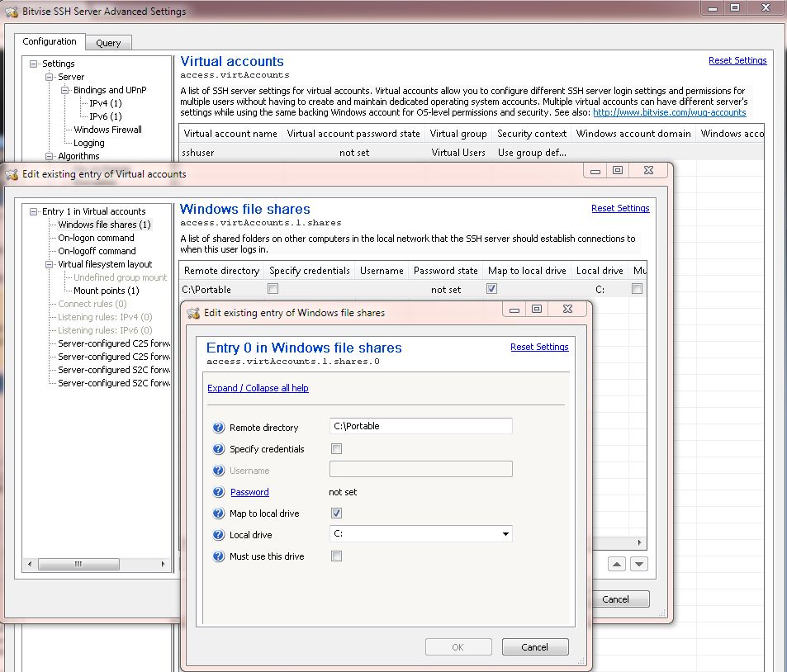Select sshuser row in Virtual accounts table

pyautogui.click(x=472, y=153)
